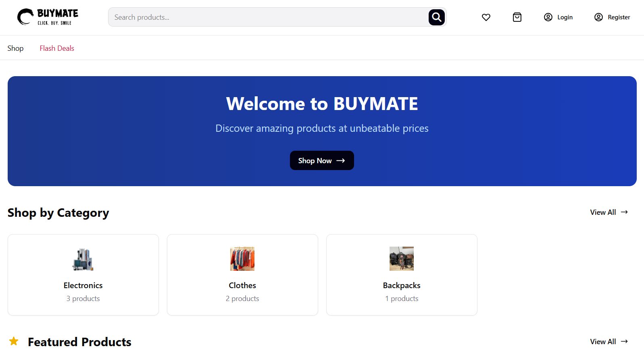Open the Electronics category image
Viewport: 644px width, 351px height.
pyautogui.click(x=83, y=259)
